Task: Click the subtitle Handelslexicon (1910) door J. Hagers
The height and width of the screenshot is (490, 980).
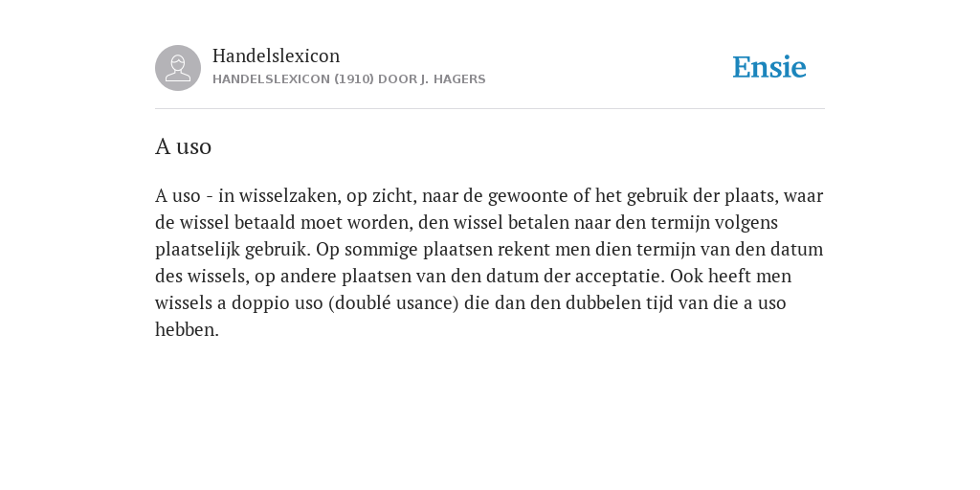Action: 348,79
